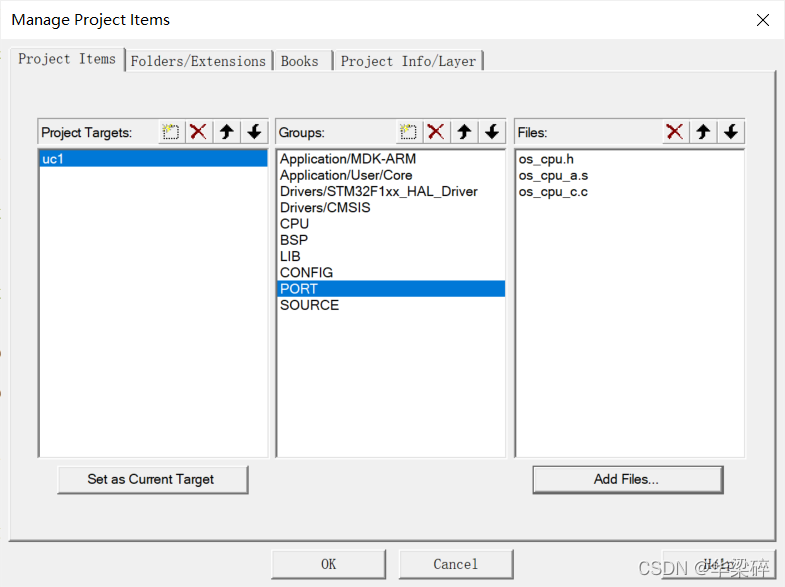Move file down in Files list
The image size is (785, 587).
coord(731,132)
